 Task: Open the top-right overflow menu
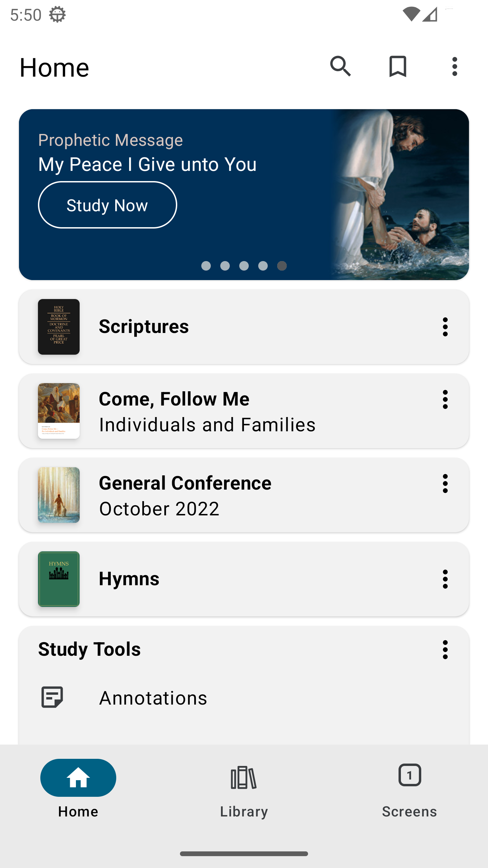point(454,66)
